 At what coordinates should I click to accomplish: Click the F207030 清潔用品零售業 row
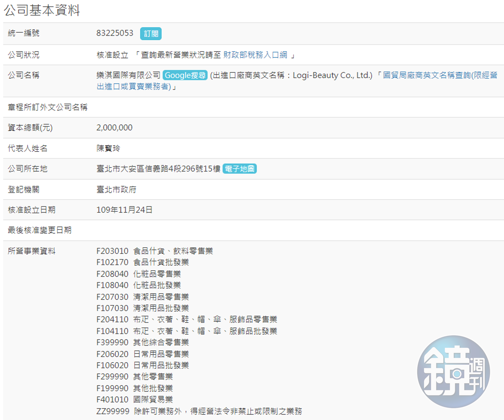click(x=143, y=297)
